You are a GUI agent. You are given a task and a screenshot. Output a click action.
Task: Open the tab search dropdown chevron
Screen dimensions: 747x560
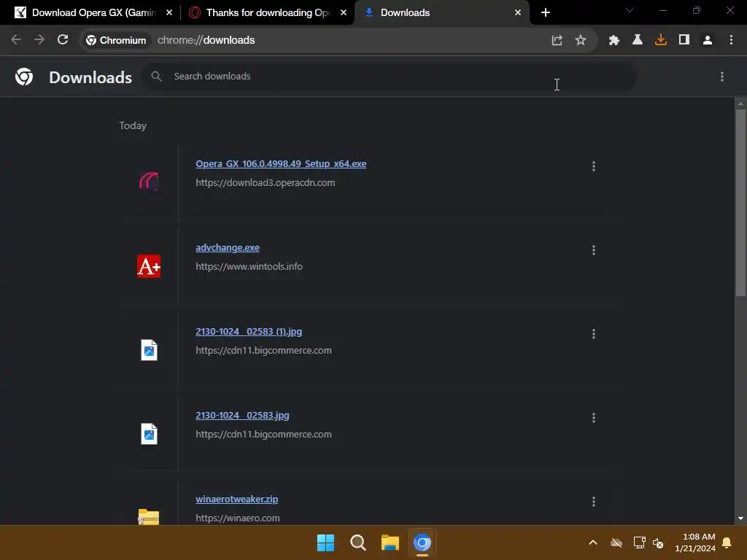(x=630, y=10)
